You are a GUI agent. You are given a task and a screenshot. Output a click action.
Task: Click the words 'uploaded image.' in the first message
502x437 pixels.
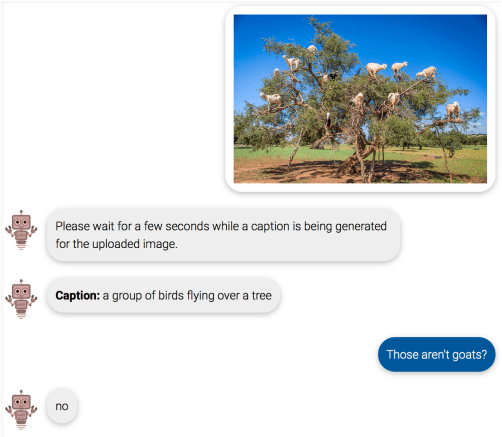click(135, 244)
